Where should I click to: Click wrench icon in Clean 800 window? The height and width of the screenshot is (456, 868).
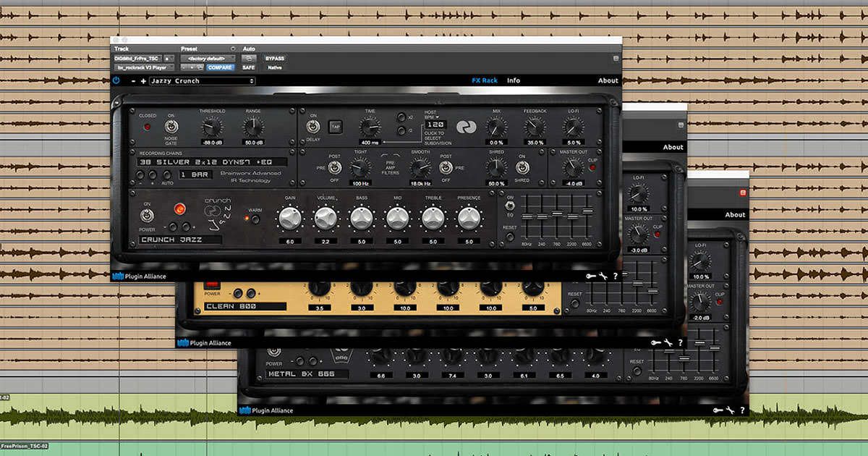(x=668, y=342)
